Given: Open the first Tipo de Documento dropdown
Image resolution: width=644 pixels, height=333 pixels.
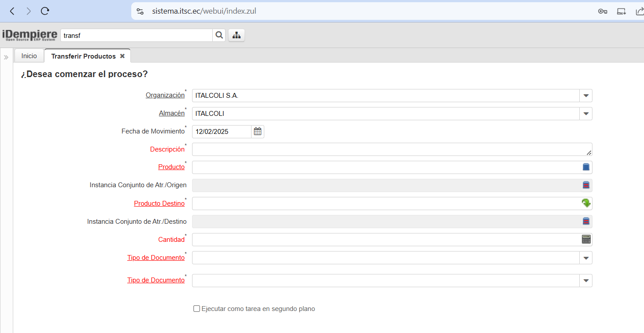Looking at the screenshot, I should [x=586, y=258].
